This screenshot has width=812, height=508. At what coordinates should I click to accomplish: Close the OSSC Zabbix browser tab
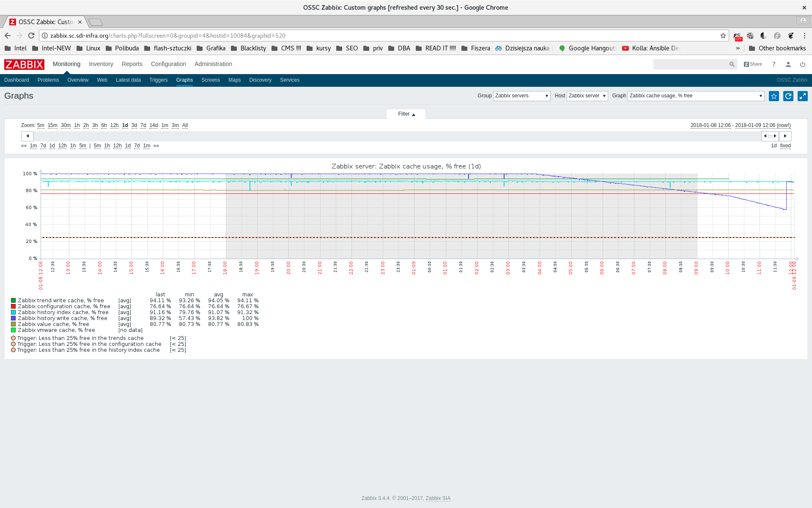[x=80, y=22]
